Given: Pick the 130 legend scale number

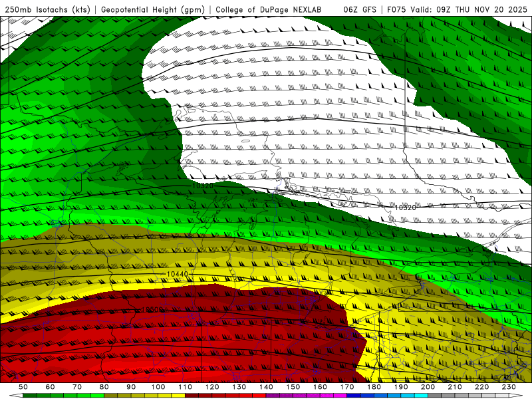Looking at the screenshot, I should [239, 387].
